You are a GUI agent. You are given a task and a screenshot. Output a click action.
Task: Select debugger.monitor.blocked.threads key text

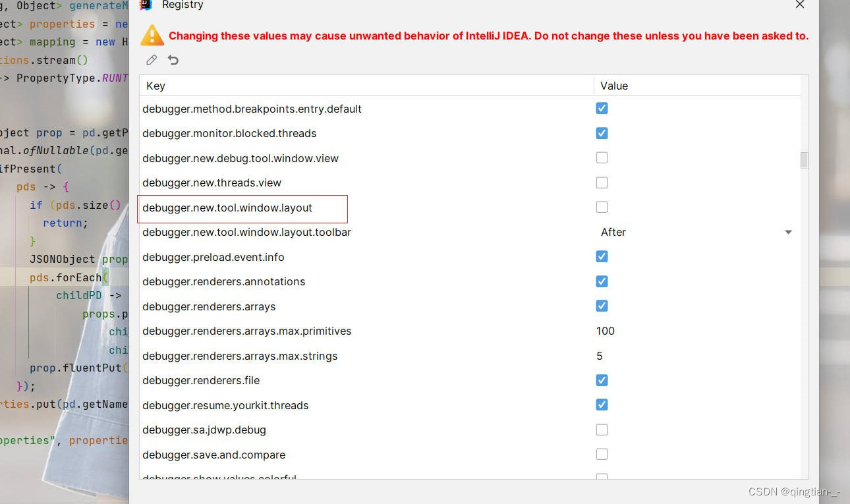(229, 133)
